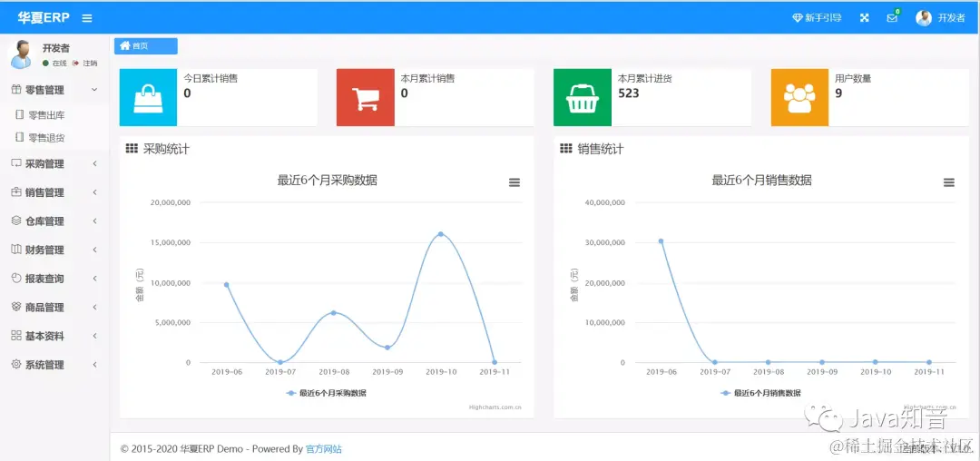Image resolution: width=980 pixels, height=461 pixels.
Task: Expand the 销售管理 menu
Action: click(x=54, y=192)
